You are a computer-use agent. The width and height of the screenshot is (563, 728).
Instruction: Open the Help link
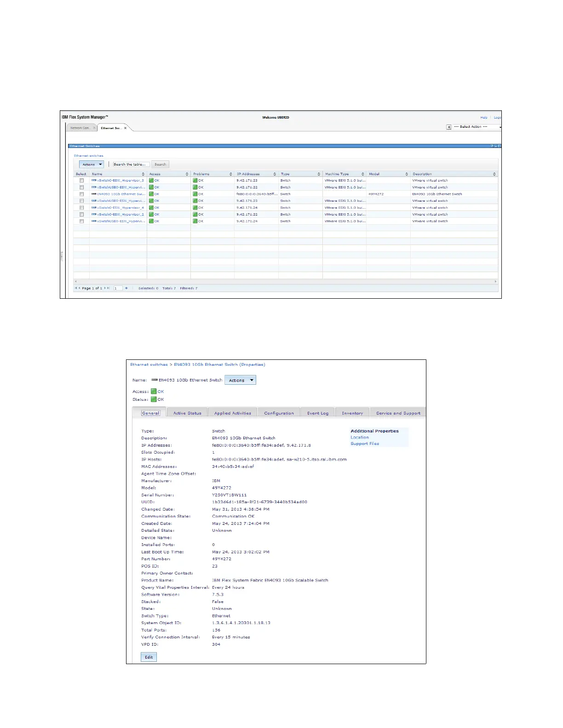point(484,118)
